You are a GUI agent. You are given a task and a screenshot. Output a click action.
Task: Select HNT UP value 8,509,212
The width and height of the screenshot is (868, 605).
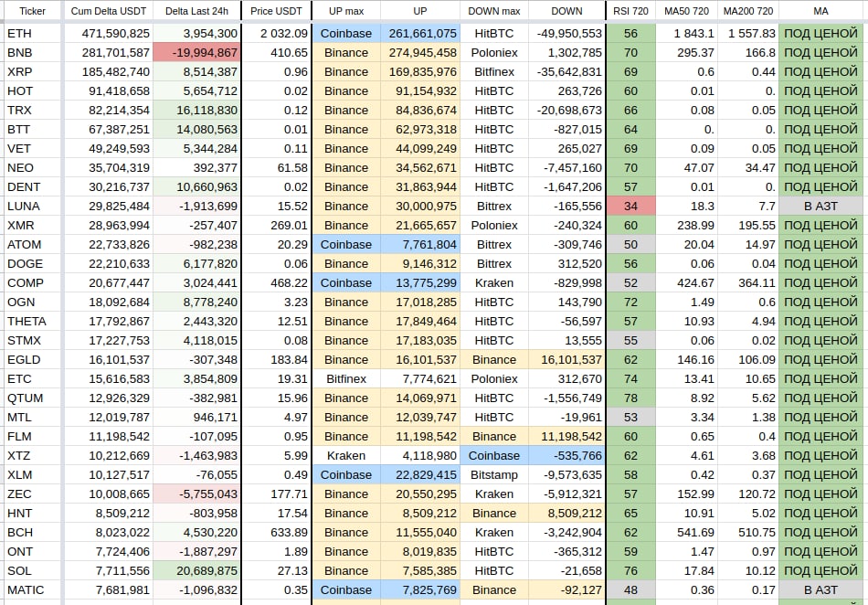(x=420, y=513)
